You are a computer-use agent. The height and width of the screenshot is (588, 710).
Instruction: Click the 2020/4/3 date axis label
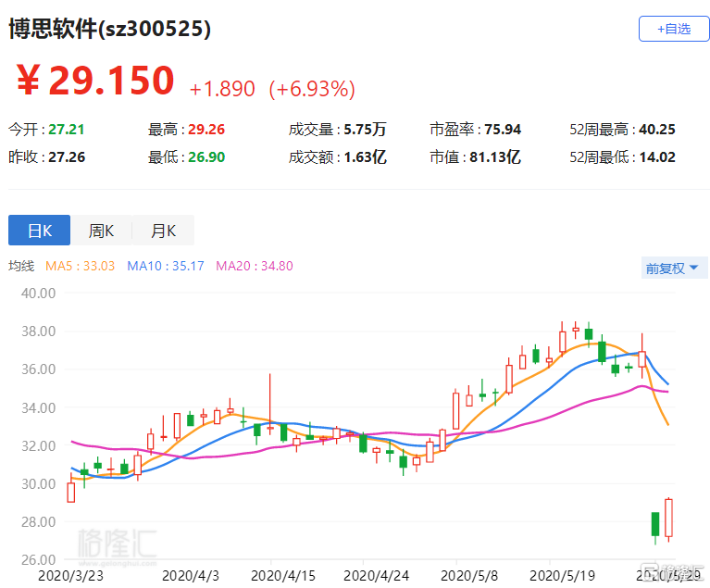[190, 576]
